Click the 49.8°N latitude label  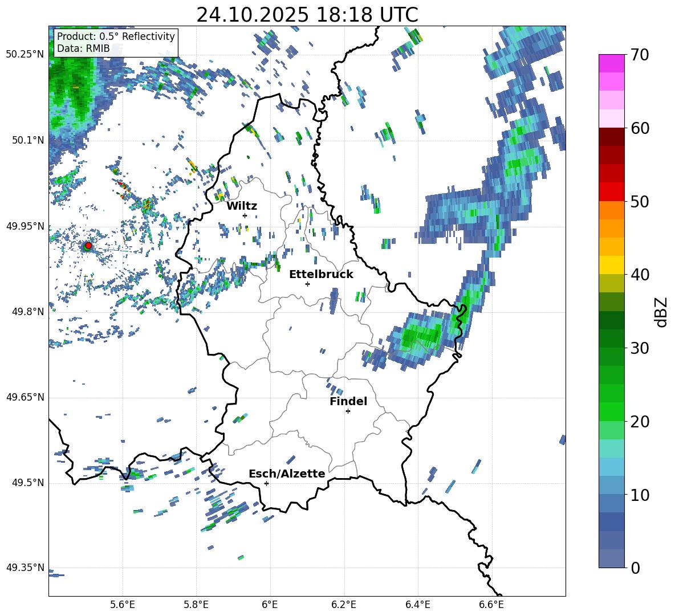(x=27, y=312)
